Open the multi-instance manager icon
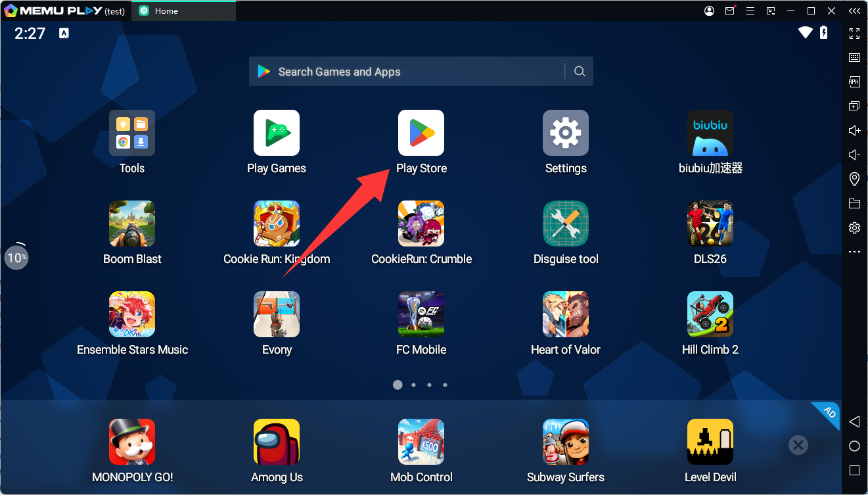The image size is (868, 495). [x=854, y=106]
